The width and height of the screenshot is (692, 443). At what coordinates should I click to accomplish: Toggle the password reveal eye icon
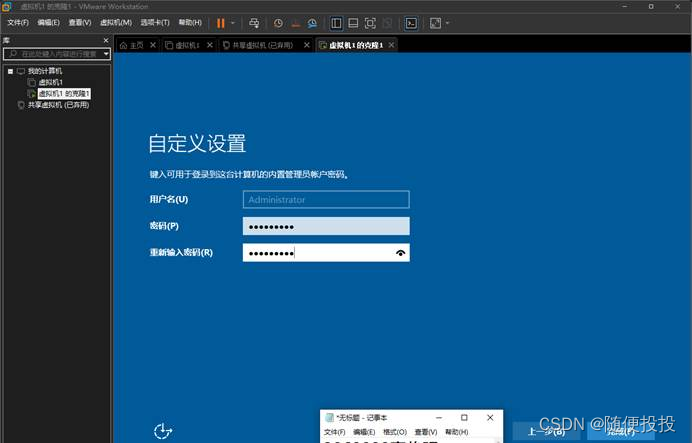click(400, 253)
